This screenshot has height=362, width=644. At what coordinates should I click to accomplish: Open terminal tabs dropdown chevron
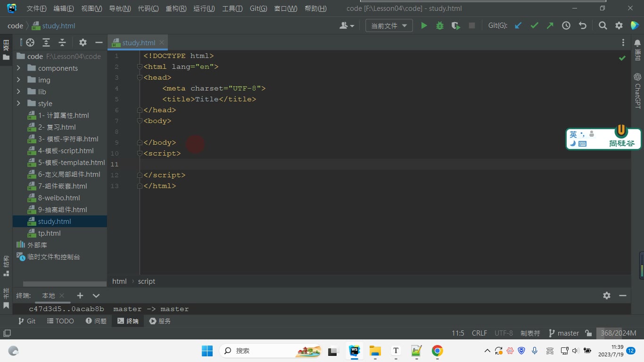(x=96, y=296)
